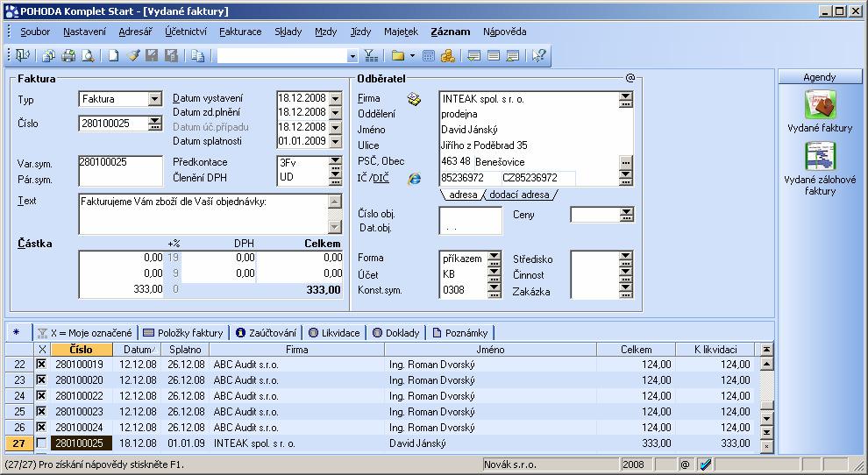Open the Sklady menu
Screen dimensions: 868x475
(x=288, y=32)
